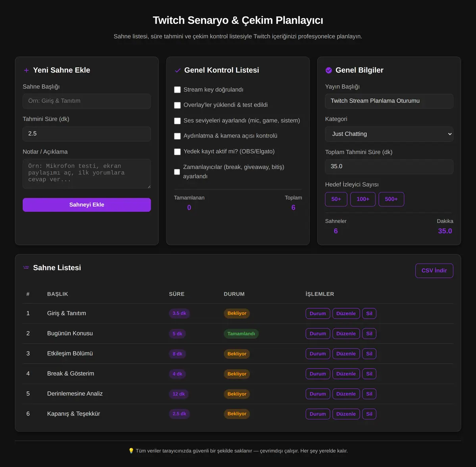The image size is (476, 467).
Task: Click the Tamamlanan count value 0
Action: [x=189, y=208]
